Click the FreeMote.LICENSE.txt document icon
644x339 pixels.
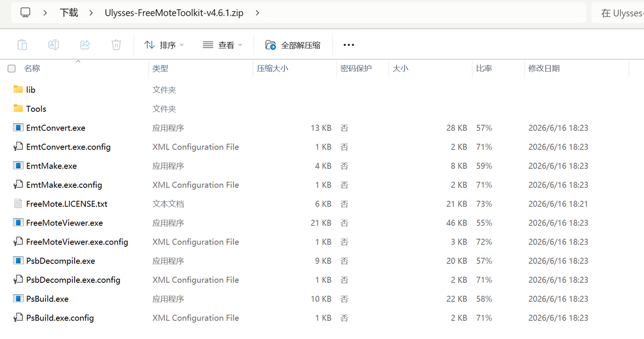pos(18,204)
